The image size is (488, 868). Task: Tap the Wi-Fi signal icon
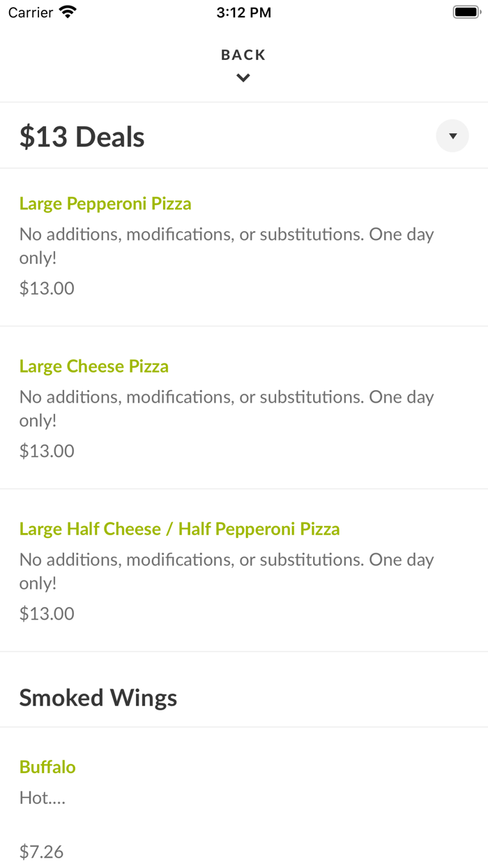pos(67,11)
